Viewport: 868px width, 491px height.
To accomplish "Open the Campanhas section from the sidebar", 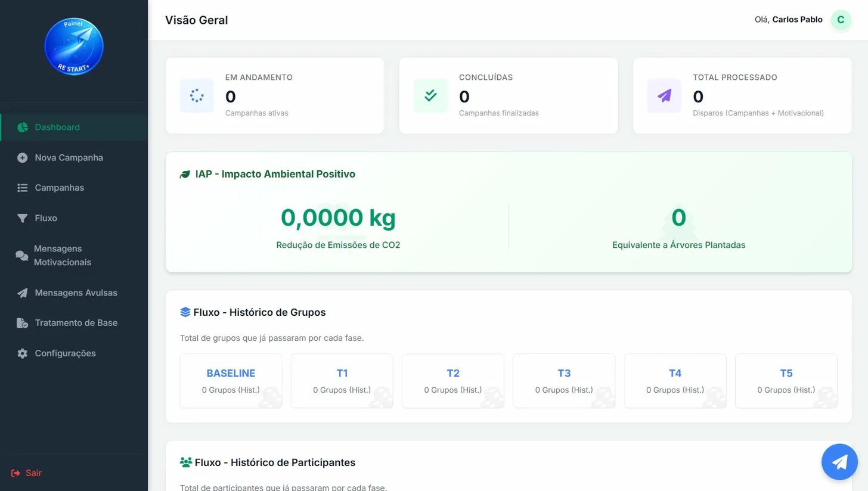I will [x=58, y=188].
